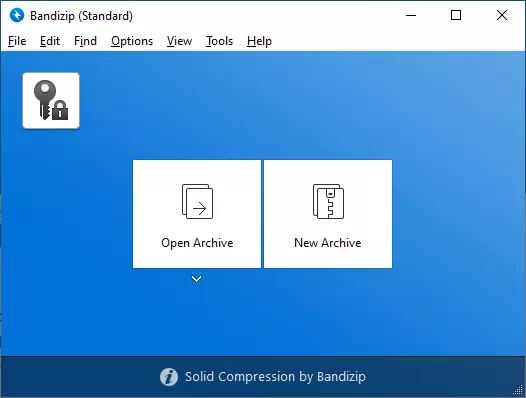
Task: Open the Edit menu
Action: tap(50, 41)
